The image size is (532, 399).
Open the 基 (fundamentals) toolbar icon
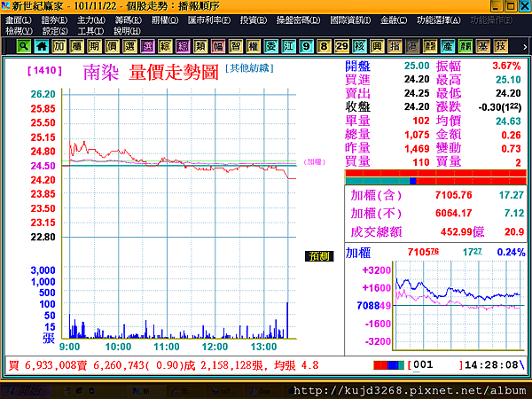[483, 46]
